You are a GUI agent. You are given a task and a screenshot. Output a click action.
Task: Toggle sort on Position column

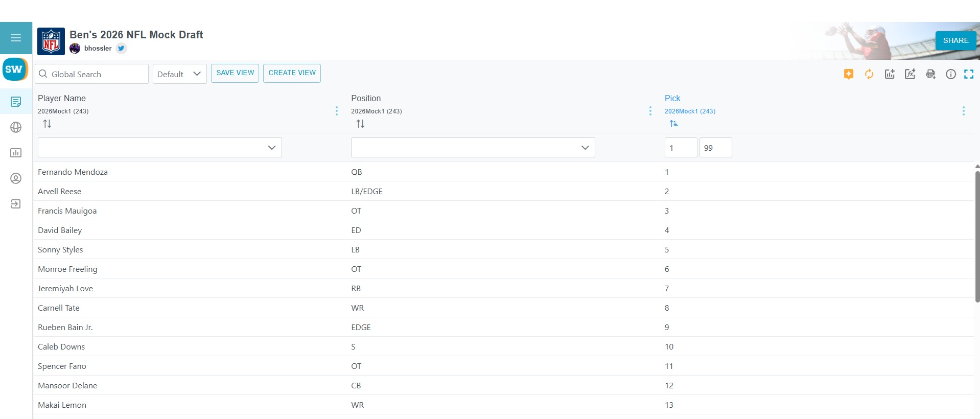point(360,124)
